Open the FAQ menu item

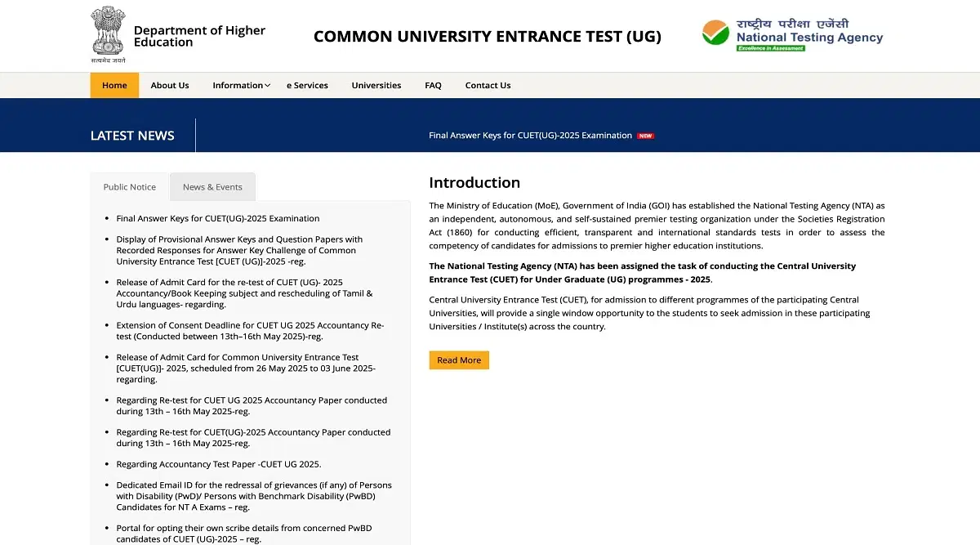pyautogui.click(x=433, y=85)
